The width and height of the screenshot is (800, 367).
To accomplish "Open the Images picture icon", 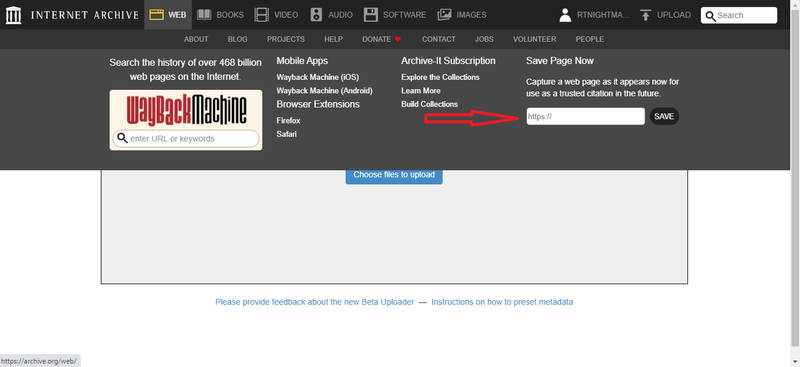I will click(444, 15).
